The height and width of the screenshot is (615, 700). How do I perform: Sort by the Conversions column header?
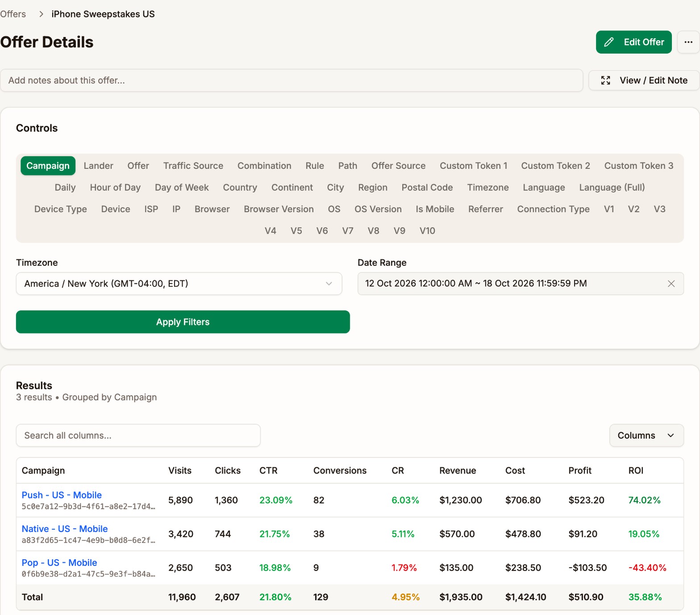340,470
